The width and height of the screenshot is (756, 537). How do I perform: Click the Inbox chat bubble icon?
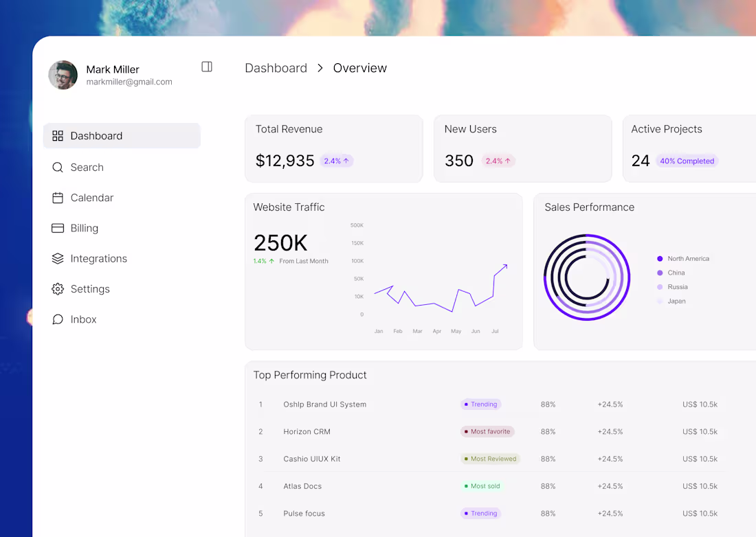58,319
